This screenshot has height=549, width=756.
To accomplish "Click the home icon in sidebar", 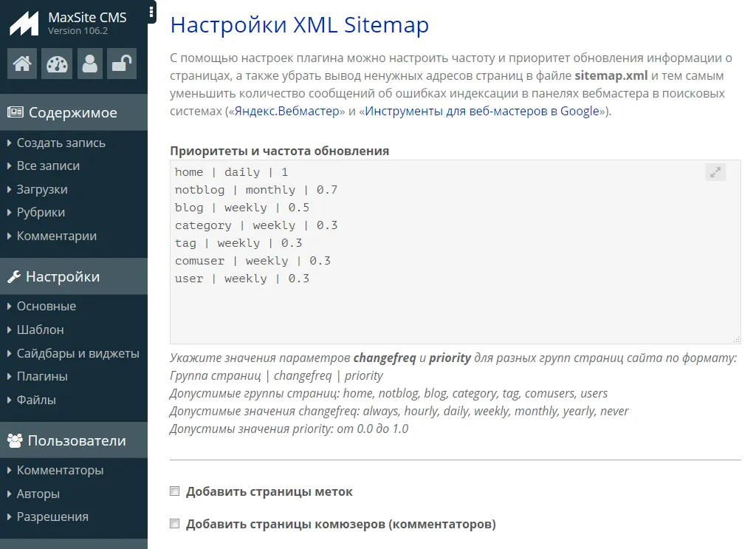I will click(x=22, y=64).
